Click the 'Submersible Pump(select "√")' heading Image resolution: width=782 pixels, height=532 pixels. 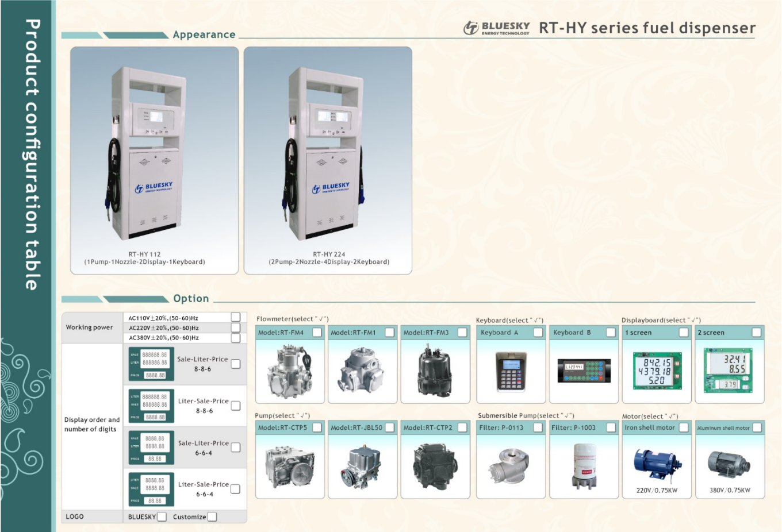526,415
